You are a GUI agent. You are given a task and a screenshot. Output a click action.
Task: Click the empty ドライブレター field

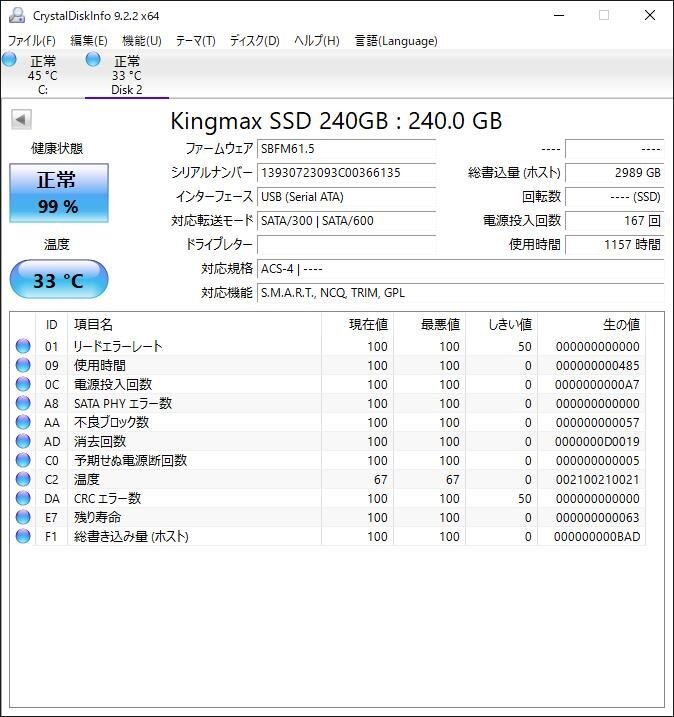346,245
